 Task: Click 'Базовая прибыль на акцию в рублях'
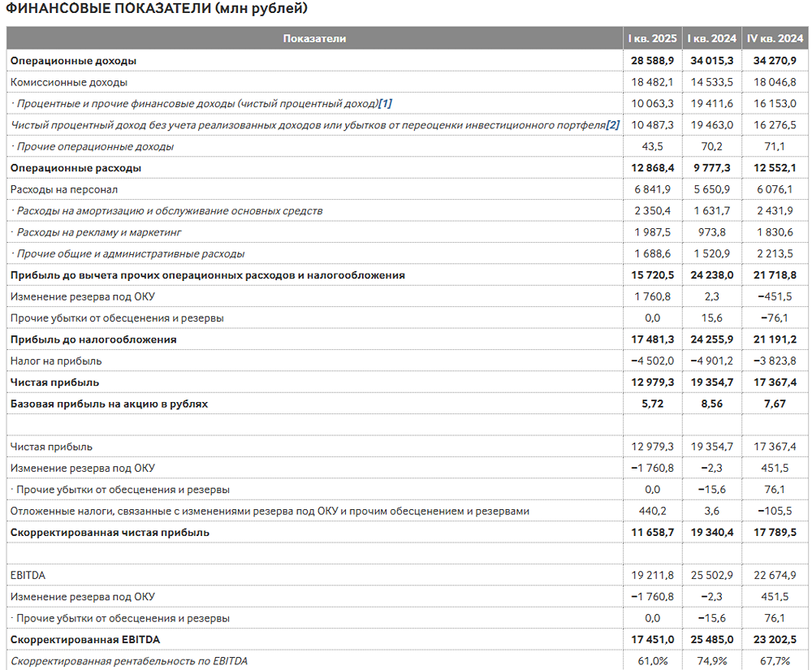click(109, 404)
